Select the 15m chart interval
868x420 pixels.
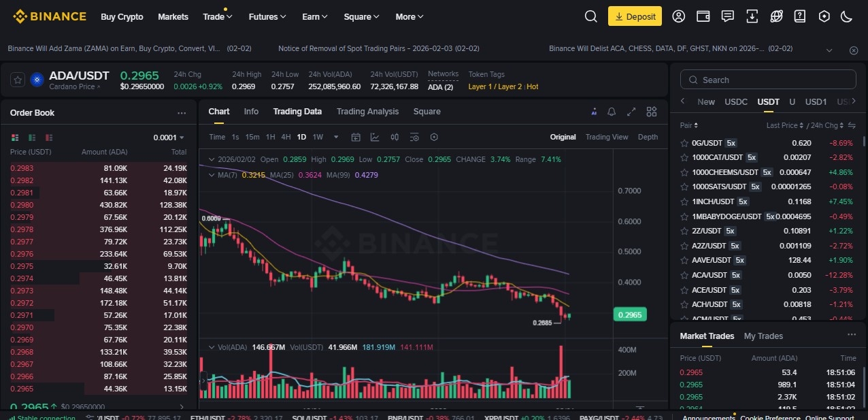pyautogui.click(x=252, y=137)
